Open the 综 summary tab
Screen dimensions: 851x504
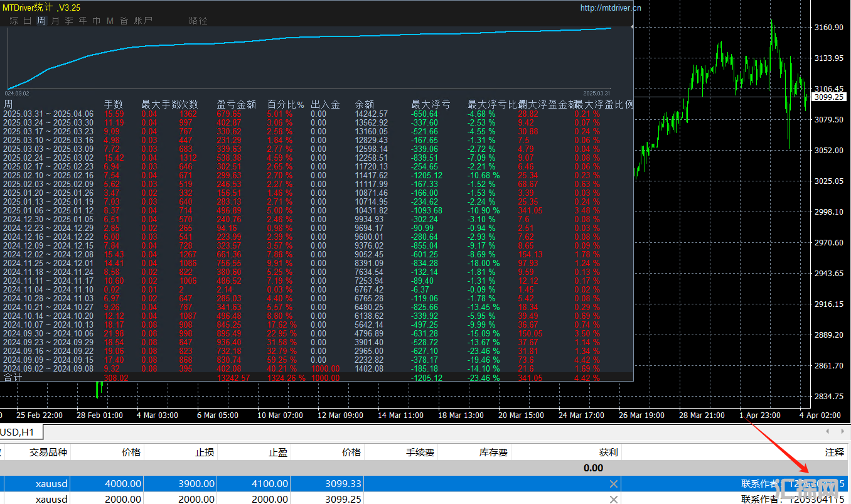tap(14, 21)
